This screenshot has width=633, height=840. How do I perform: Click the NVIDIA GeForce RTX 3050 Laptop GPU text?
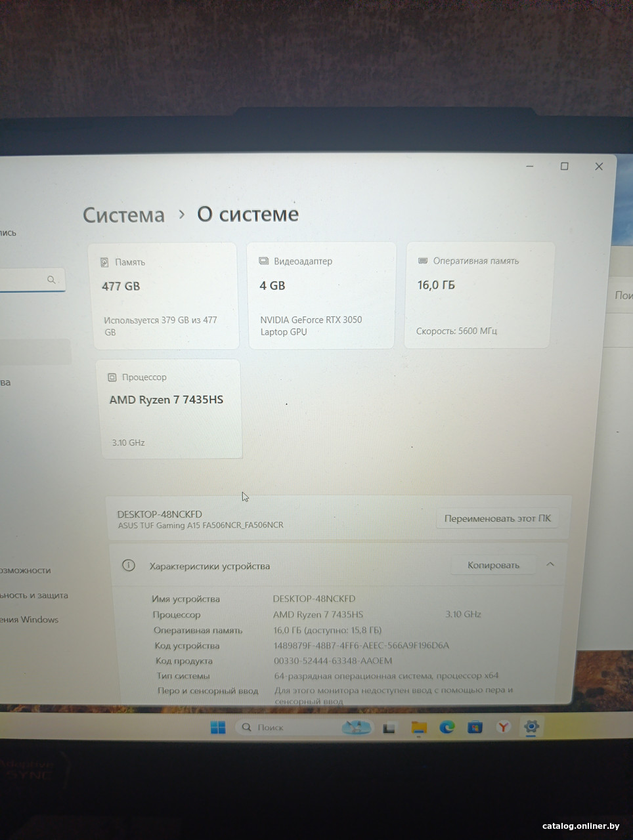(x=311, y=325)
